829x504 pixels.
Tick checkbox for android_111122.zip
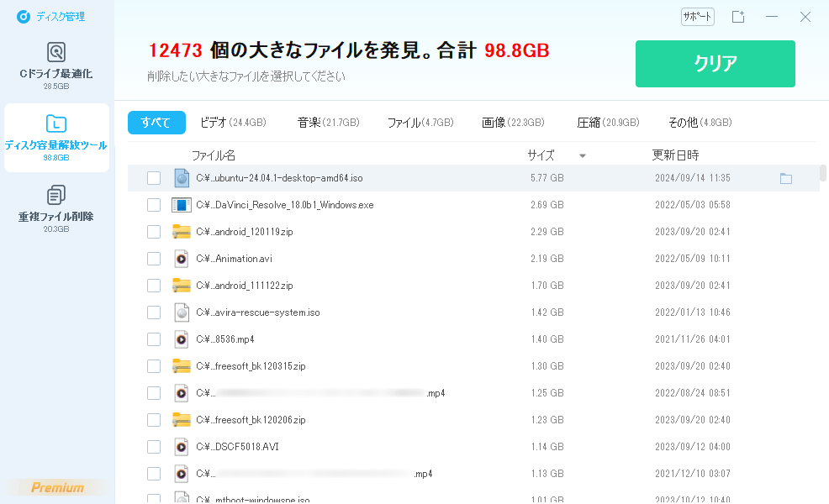point(154,286)
